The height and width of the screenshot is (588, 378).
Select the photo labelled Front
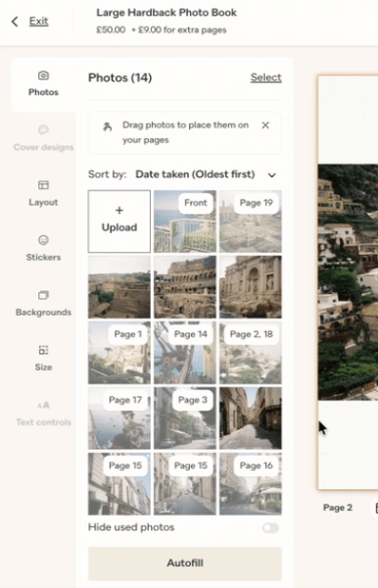[x=185, y=221]
